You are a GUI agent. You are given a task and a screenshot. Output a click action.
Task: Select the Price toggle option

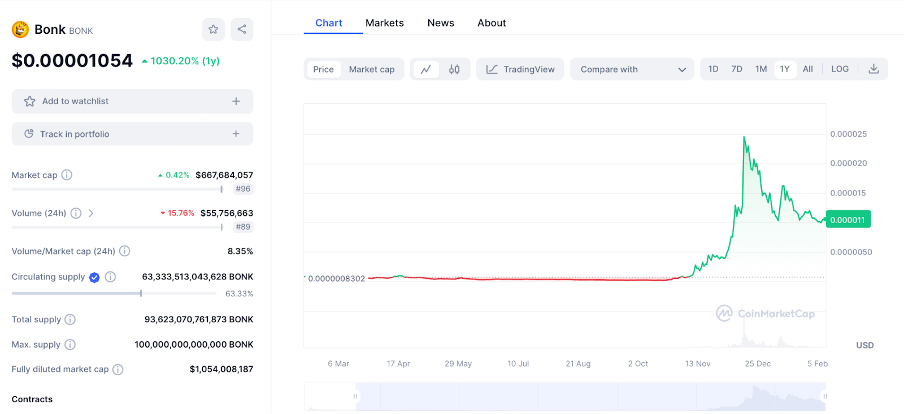(x=323, y=69)
